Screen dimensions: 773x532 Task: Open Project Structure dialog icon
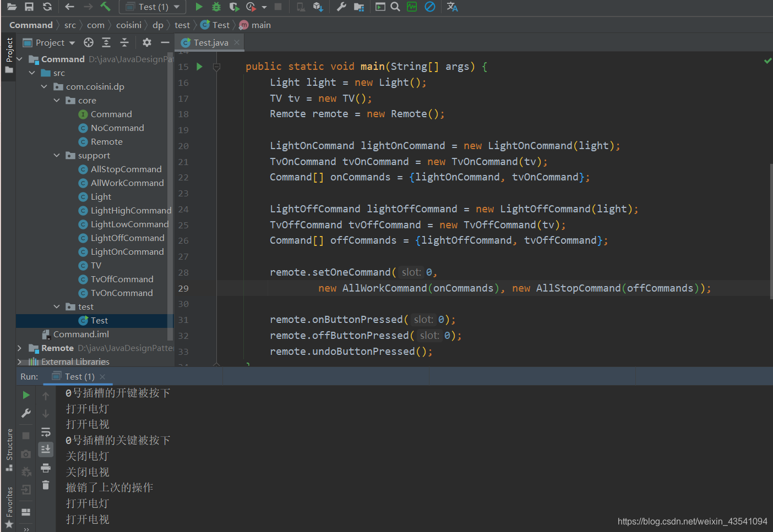[359, 7]
